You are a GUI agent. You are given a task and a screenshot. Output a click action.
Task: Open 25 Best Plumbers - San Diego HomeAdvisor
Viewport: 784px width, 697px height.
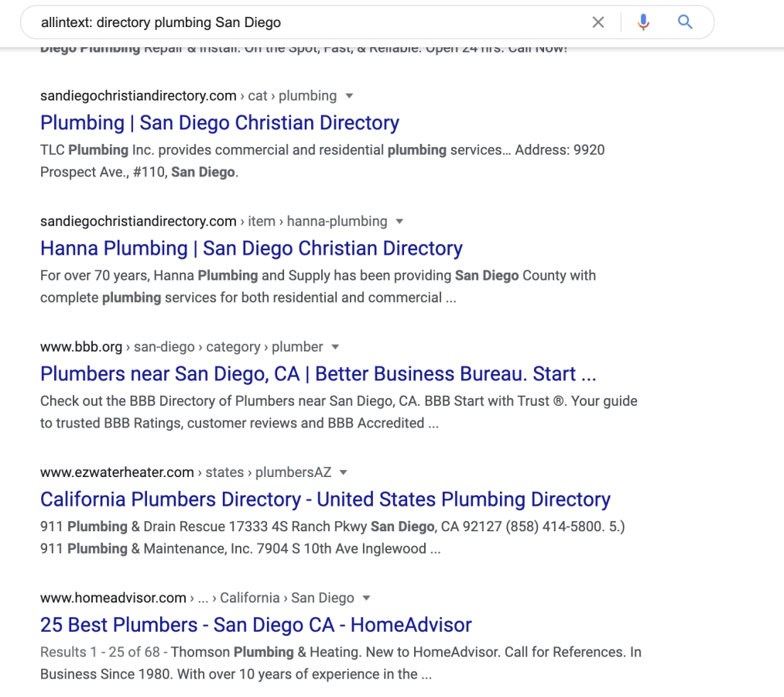(256, 625)
